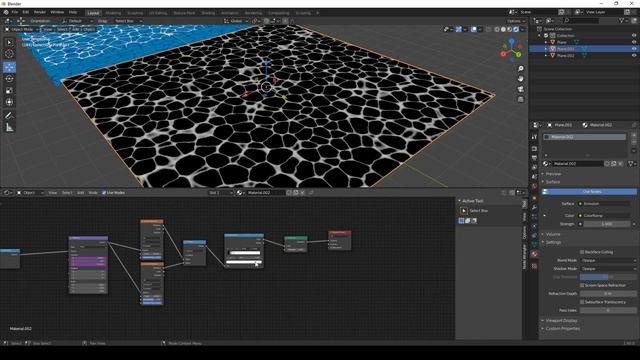
Task: Open the Blend Mode dropdown
Action: (608, 260)
